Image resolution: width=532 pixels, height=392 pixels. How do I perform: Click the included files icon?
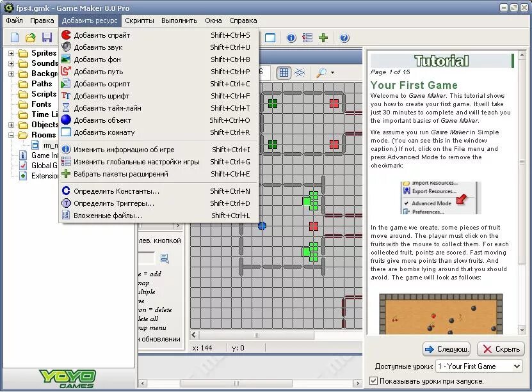tap(66, 216)
